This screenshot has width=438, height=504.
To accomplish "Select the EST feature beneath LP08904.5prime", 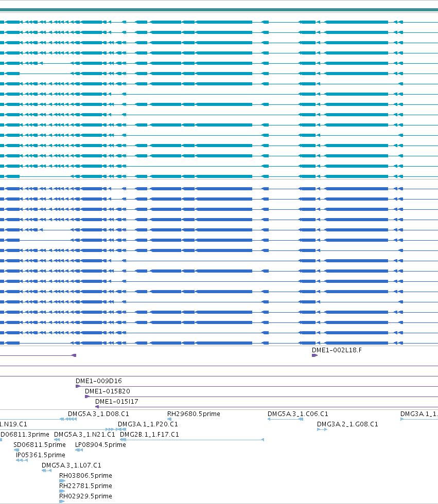I will tap(79, 450).
